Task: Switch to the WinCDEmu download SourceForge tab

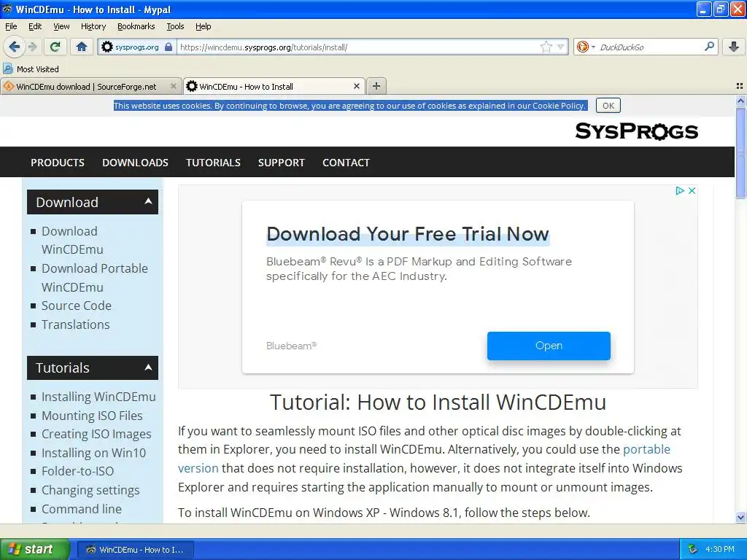Action: tap(86, 87)
